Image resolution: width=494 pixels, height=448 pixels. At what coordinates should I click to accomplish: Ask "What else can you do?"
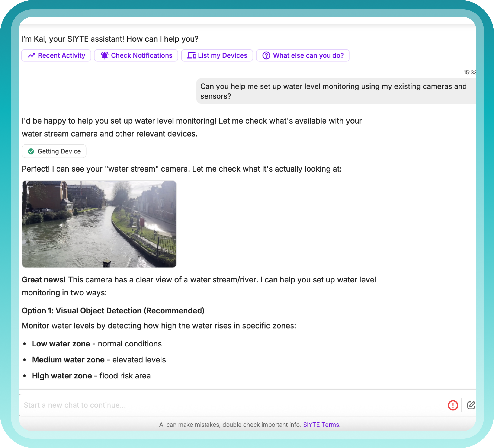[x=303, y=55]
